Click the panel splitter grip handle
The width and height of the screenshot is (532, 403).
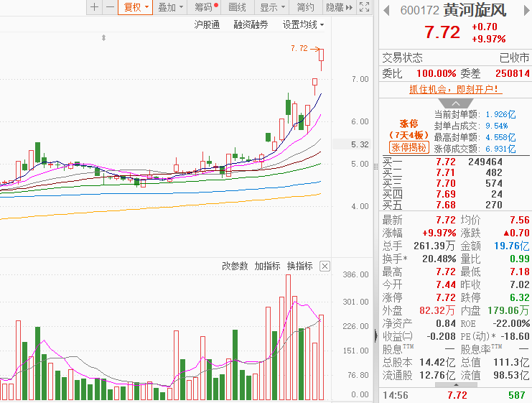click(375, 167)
